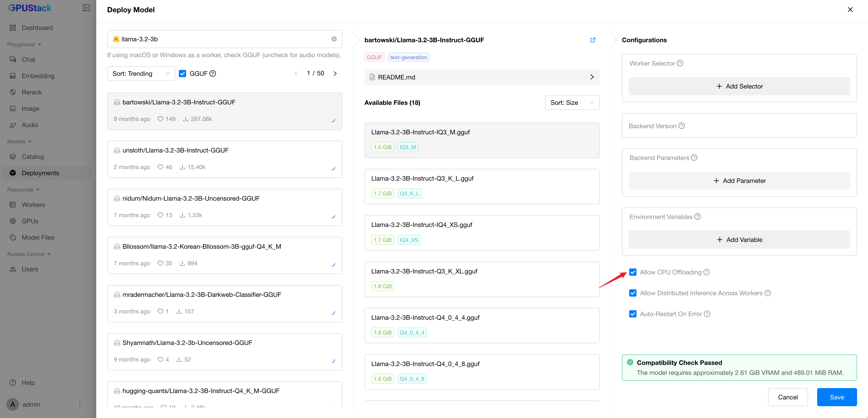The height and width of the screenshot is (418, 868).
Task: Uncheck the GGUF filter checkbox
Action: (x=182, y=74)
